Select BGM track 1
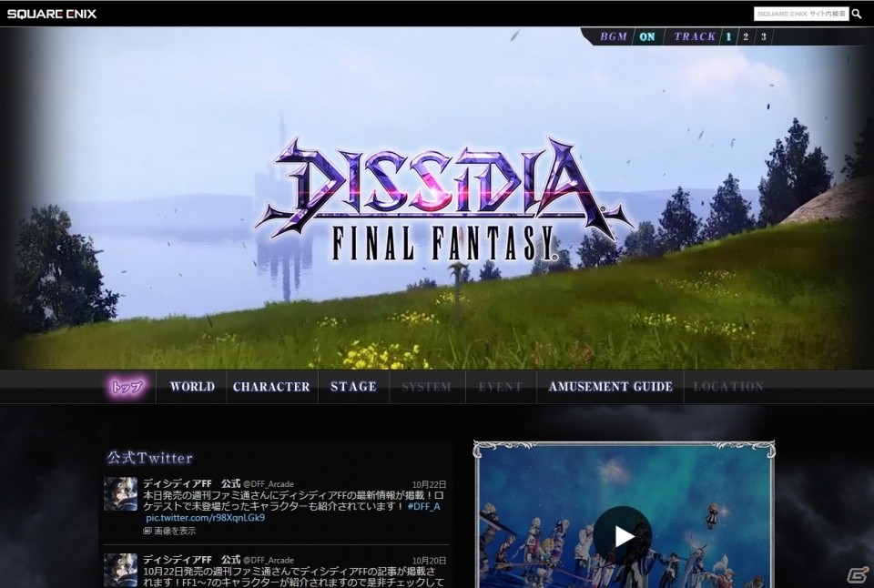874x588 pixels. tap(728, 36)
